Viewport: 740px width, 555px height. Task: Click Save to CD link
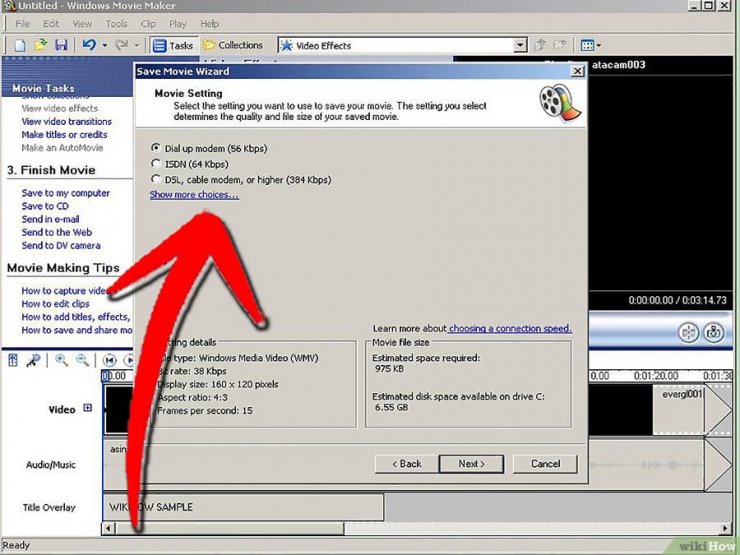click(45, 206)
